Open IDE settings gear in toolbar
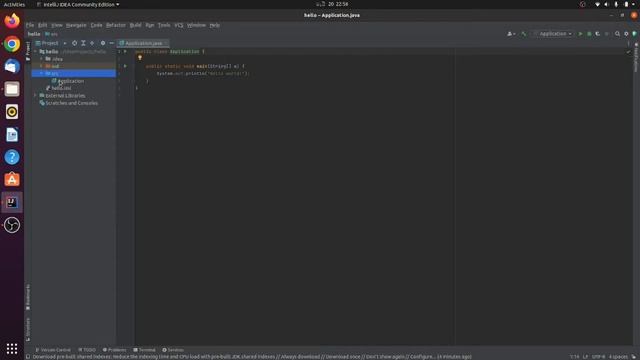The width and height of the screenshot is (640, 360). [626, 34]
